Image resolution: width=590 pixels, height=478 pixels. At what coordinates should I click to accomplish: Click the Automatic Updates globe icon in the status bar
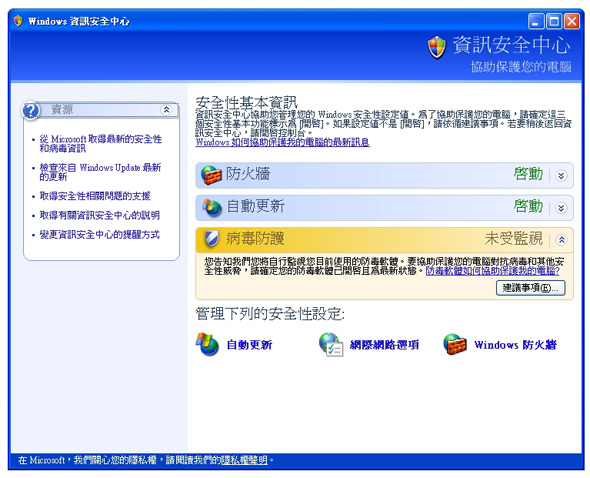coord(212,207)
